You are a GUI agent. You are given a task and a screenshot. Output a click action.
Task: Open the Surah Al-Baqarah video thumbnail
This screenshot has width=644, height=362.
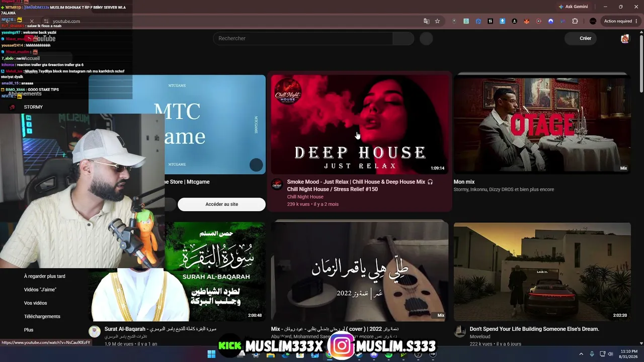tap(215, 271)
